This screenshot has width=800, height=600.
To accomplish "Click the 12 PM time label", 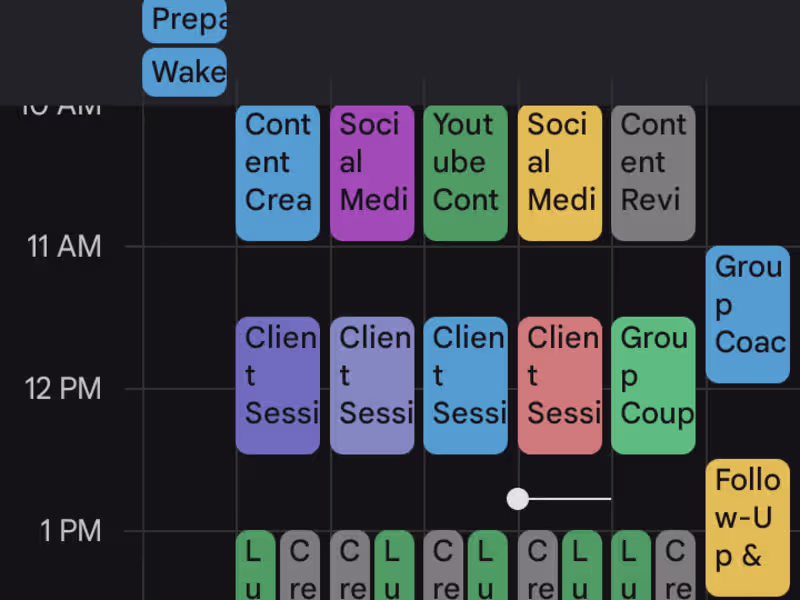I will [x=64, y=388].
